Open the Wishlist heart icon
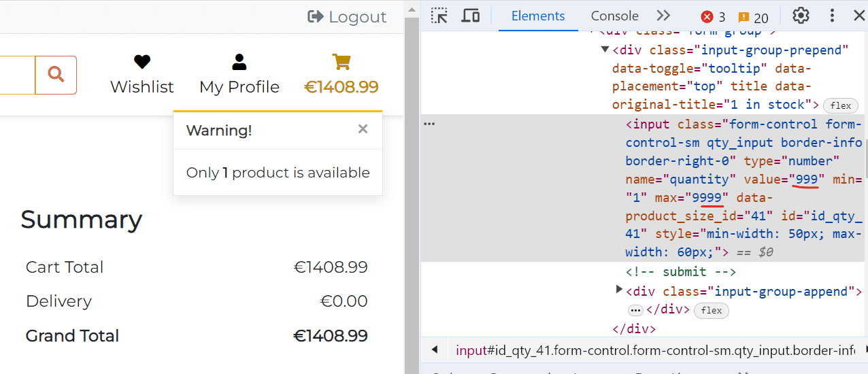The height and width of the screenshot is (374, 868). point(142,63)
